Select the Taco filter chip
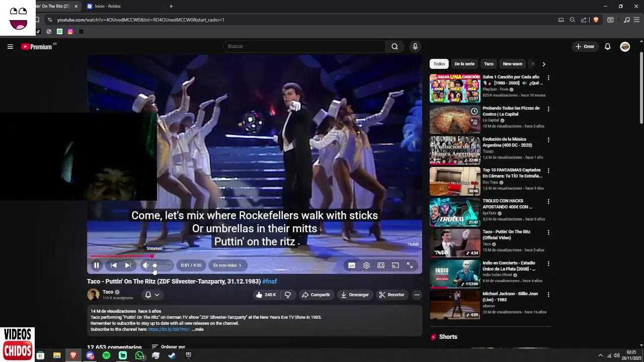The height and width of the screenshot is (362, 644). [489, 64]
